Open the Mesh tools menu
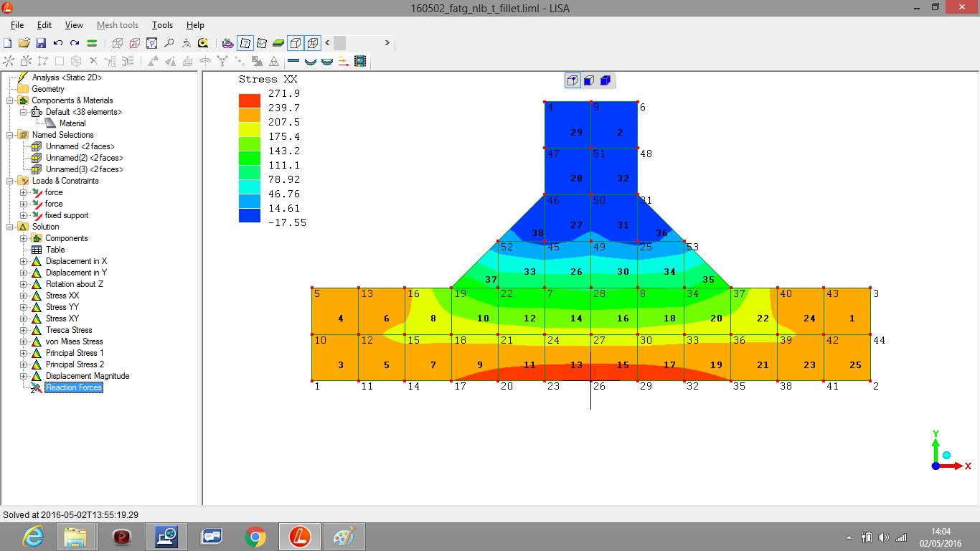 click(118, 25)
